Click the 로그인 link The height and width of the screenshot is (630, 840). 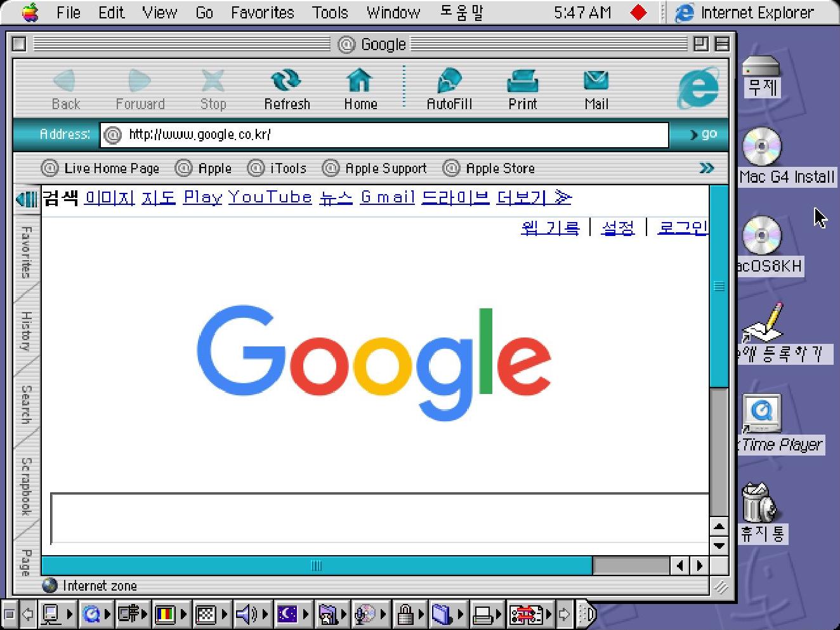point(683,227)
